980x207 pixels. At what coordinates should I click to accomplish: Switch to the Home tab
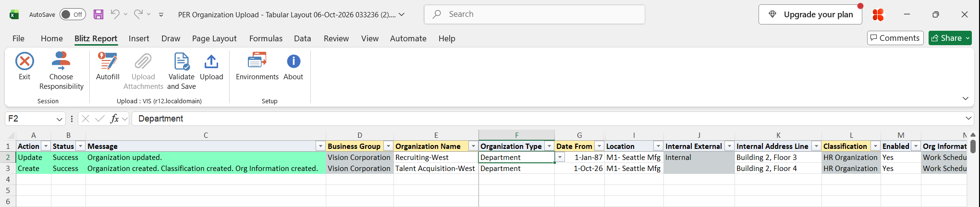[x=52, y=38]
